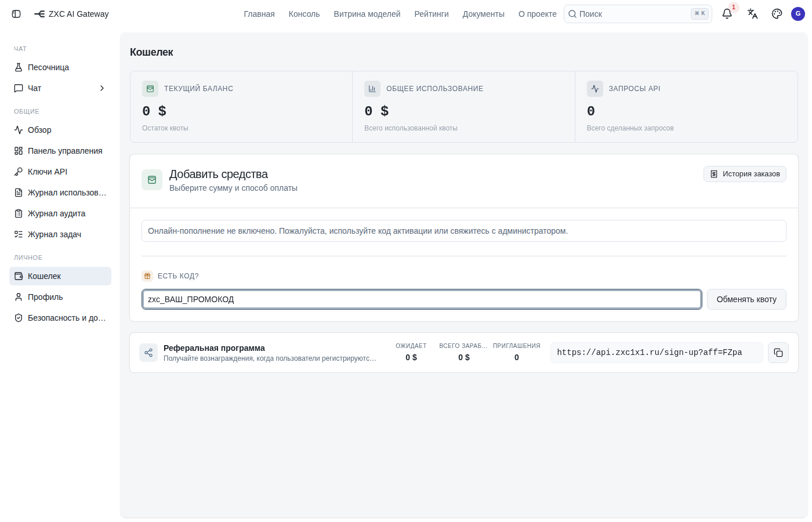Click the Песочница flask icon
Screen dimensions: 812x522
pos(19,67)
